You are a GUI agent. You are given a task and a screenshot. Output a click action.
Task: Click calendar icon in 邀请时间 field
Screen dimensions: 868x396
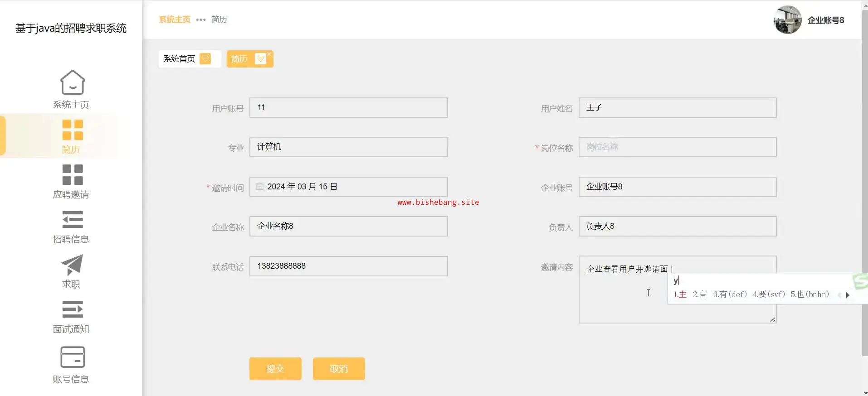259,187
